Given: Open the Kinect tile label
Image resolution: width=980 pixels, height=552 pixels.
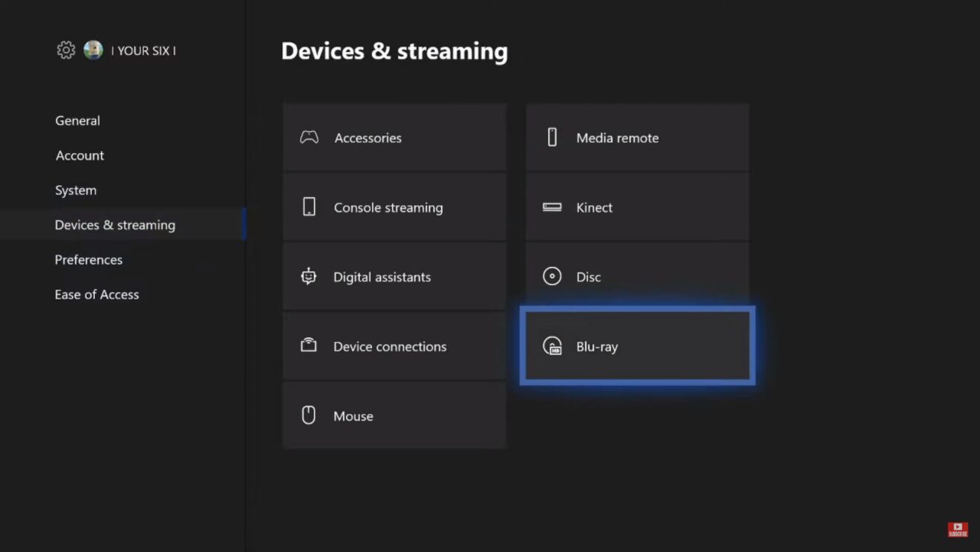Looking at the screenshot, I should point(595,208).
